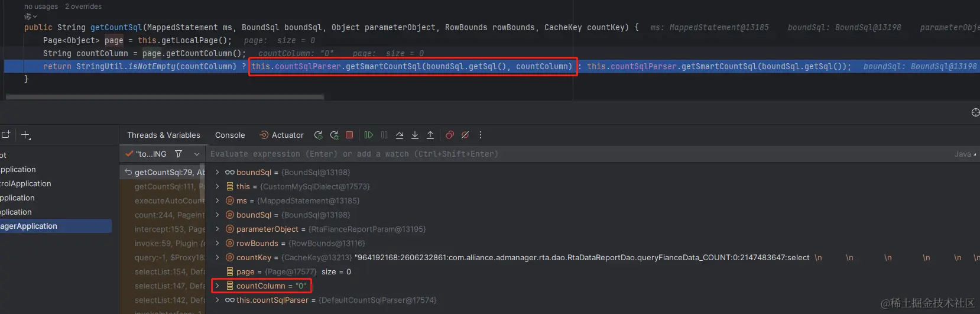The height and width of the screenshot is (314, 980).
Task: Step over the current line
Action: click(400, 135)
